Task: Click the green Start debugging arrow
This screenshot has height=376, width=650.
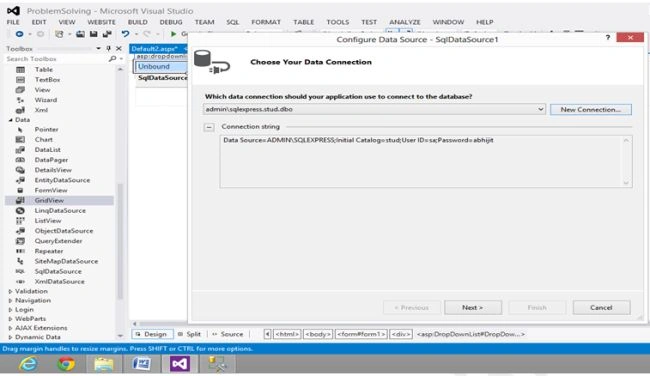Action: pos(173,34)
